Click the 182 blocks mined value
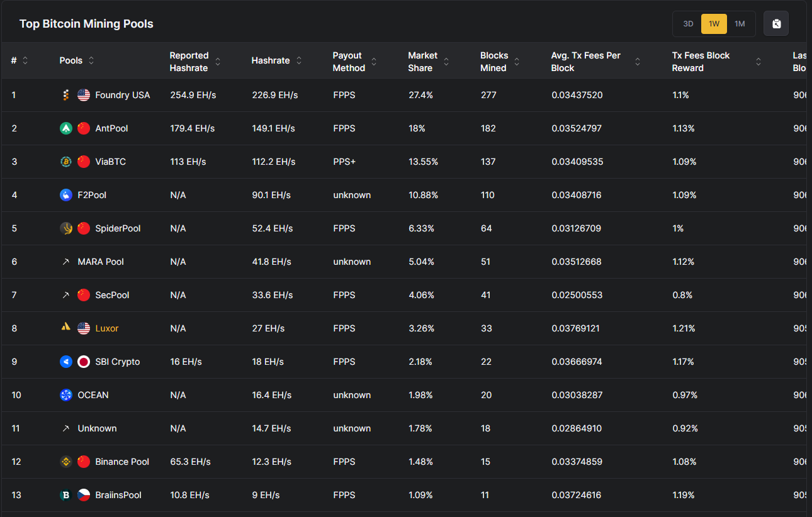This screenshot has height=517, width=812. [488, 128]
